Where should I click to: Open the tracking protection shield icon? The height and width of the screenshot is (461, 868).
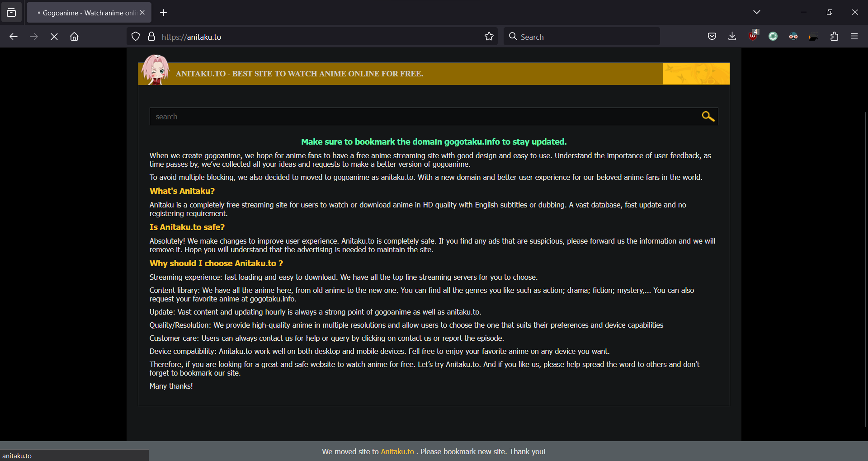pos(136,37)
